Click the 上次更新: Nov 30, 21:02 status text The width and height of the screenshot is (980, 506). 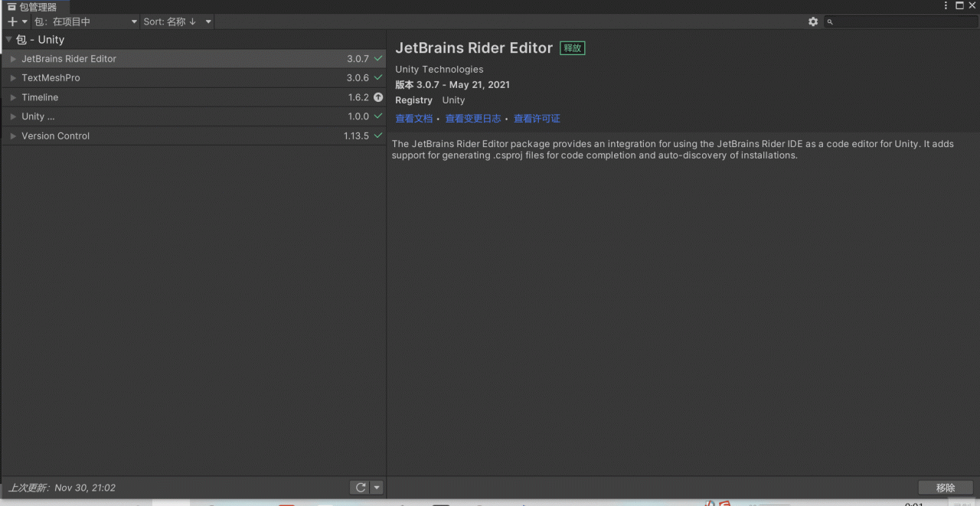pyautogui.click(x=62, y=488)
